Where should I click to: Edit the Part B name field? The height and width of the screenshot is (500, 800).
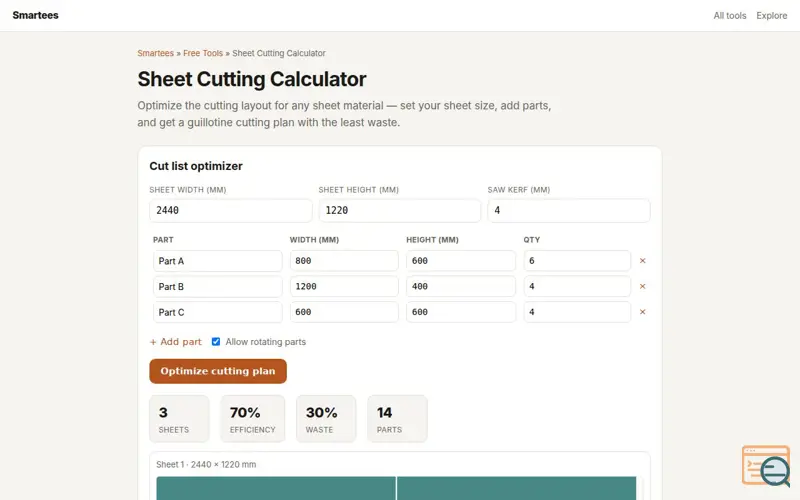pos(218,286)
